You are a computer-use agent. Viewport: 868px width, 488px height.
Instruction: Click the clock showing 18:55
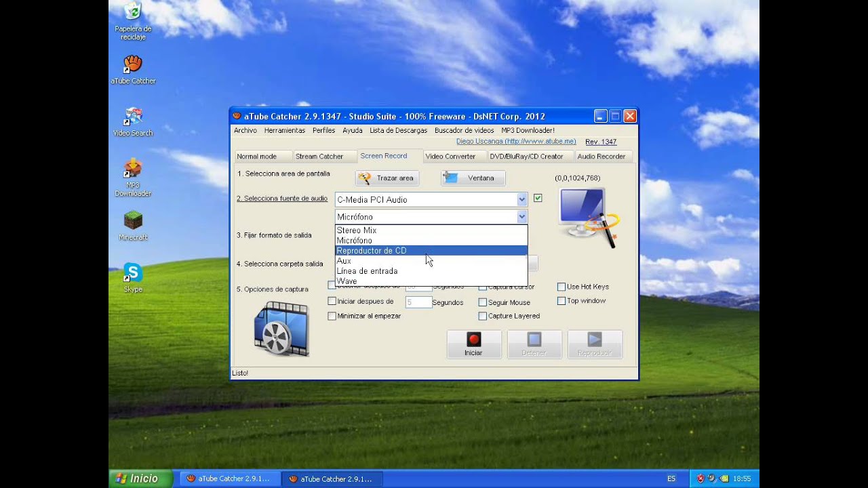(742, 479)
